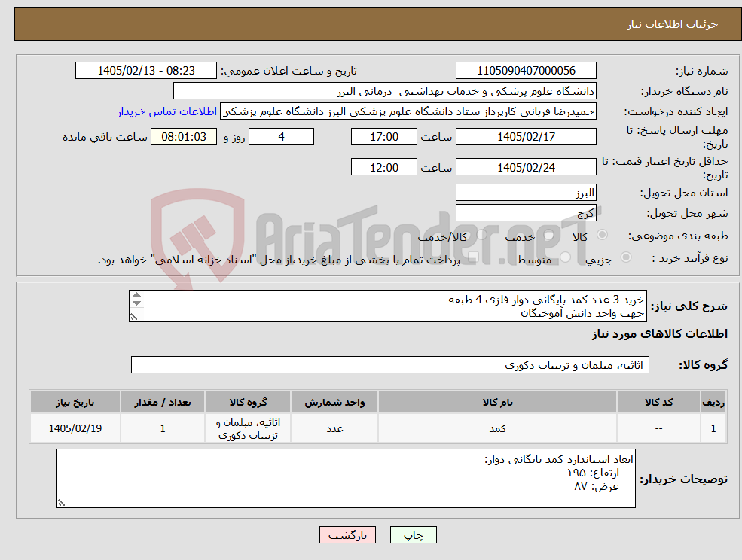Click the deadline time field 17:00

pyautogui.click(x=383, y=137)
